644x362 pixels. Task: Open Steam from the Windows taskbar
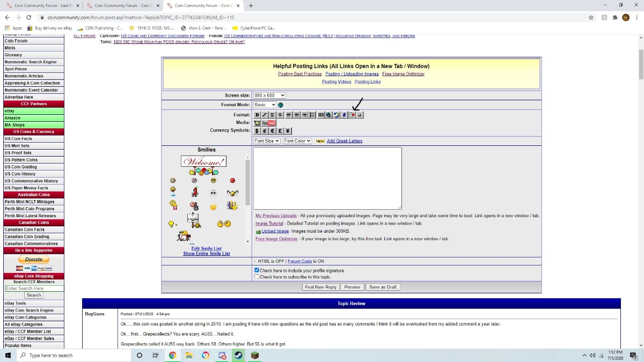click(238, 355)
